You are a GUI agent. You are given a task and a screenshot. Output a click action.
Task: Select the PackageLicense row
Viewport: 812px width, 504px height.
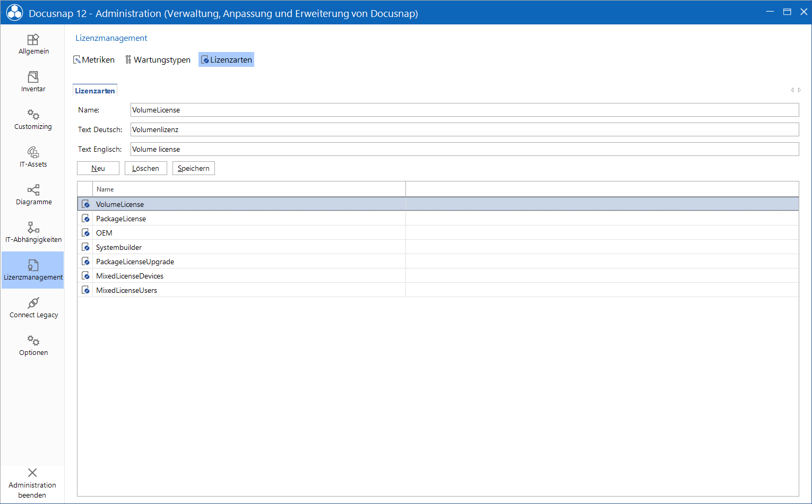tap(438, 218)
